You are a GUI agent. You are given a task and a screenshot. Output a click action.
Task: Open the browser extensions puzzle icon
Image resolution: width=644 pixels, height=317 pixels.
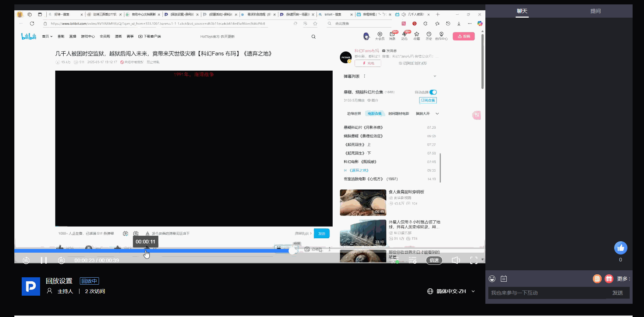[425, 24]
